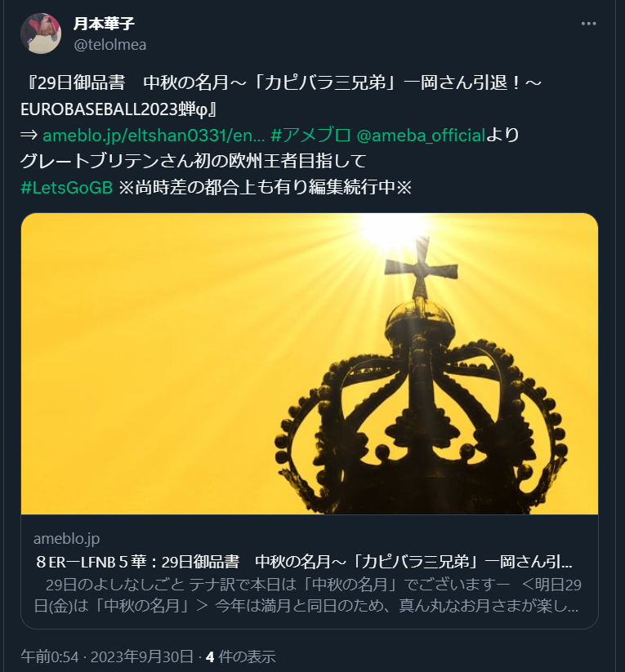Click the 月本華子 profile avatar

pos(41,33)
